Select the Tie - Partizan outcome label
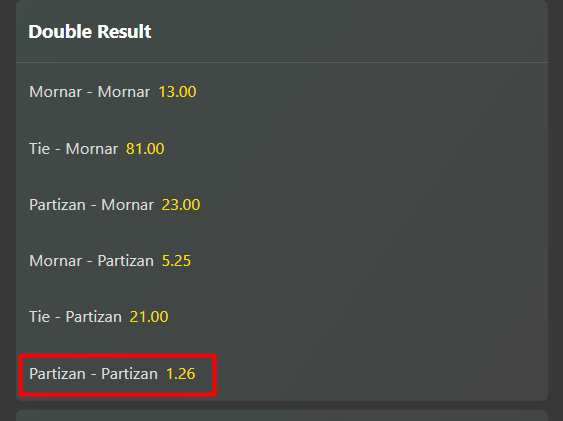The width and height of the screenshot is (563, 421). pyautogui.click(x=75, y=317)
